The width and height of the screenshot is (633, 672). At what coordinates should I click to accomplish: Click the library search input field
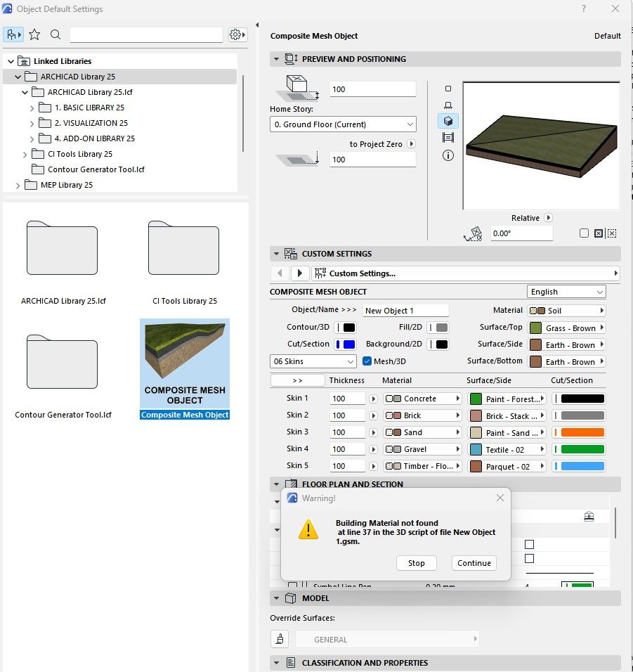click(146, 34)
